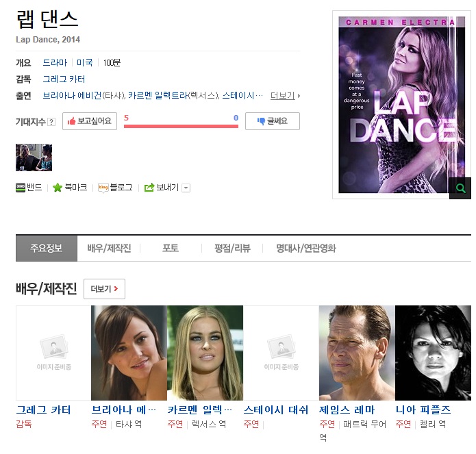
Task: Expand cast list with 더보기 arrow
Action: [x=285, y=96]
